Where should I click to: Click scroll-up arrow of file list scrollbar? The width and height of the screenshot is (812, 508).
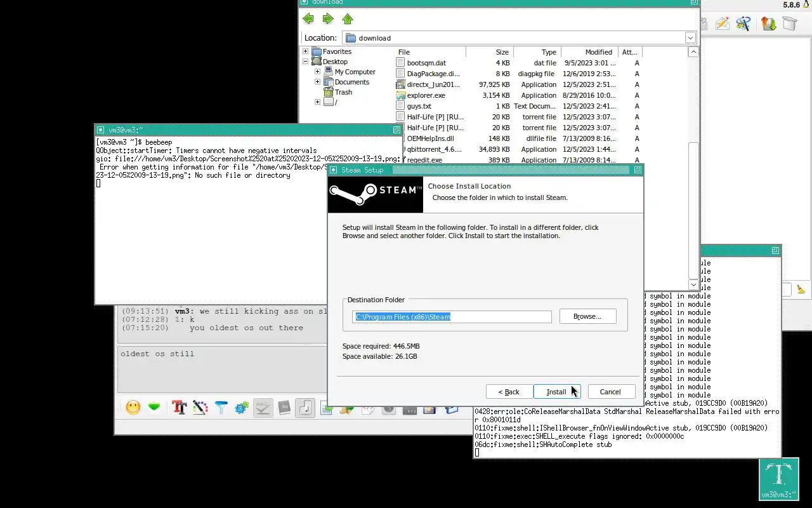point(693,52)
